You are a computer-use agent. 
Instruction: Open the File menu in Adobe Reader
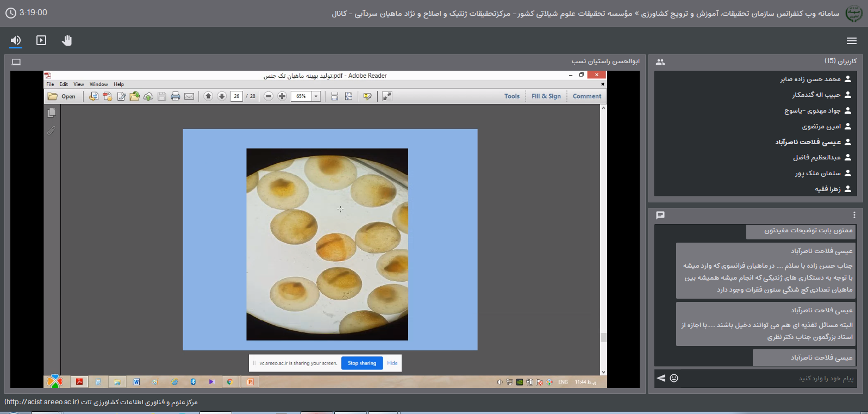click(50, 84)
